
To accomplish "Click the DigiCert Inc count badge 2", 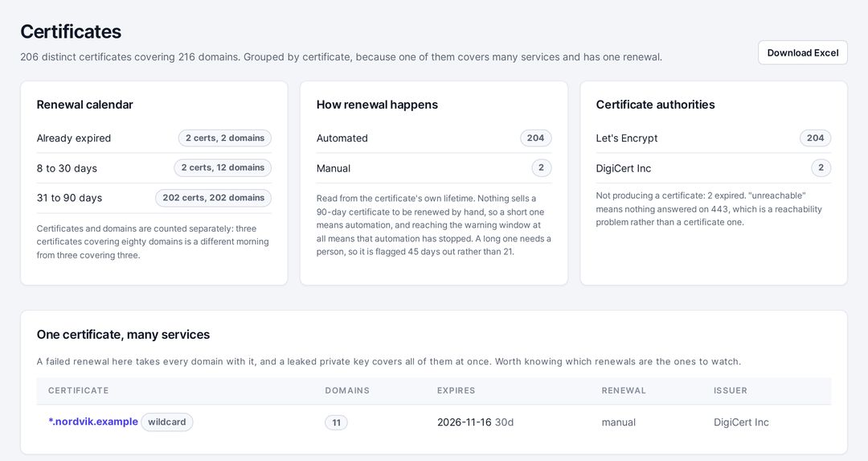I will pos(821,167).
